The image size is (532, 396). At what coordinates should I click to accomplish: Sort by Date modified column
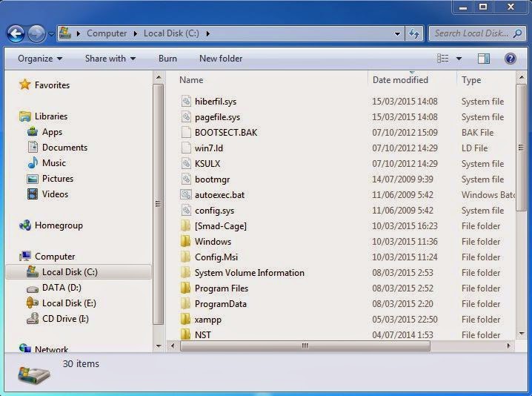click(400, 80)
